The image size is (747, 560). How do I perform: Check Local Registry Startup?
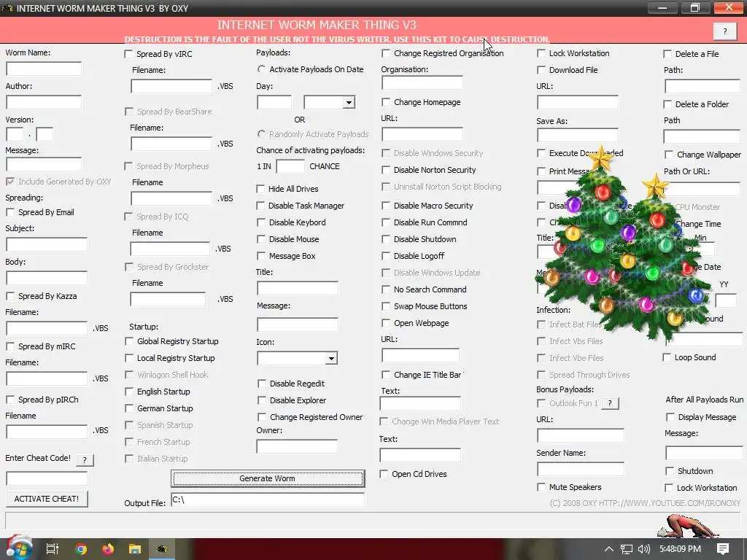point(129,358)
